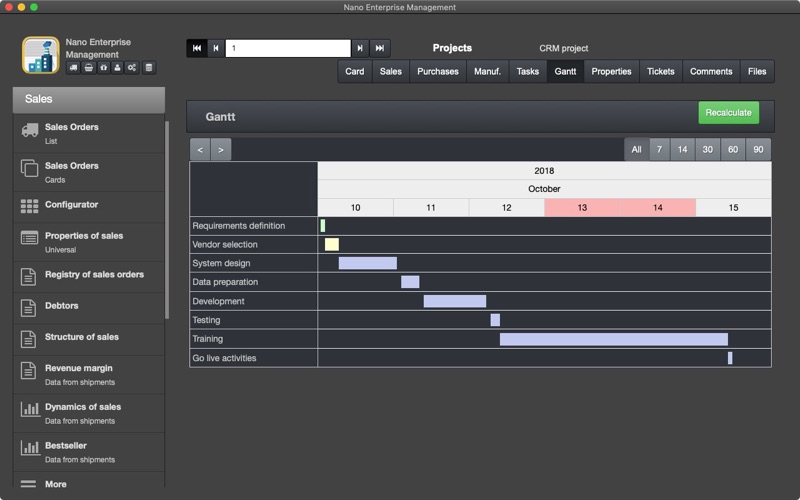Open the truck sales module icon
Viewport: 800px width, 500px height.
click(73, 68)
